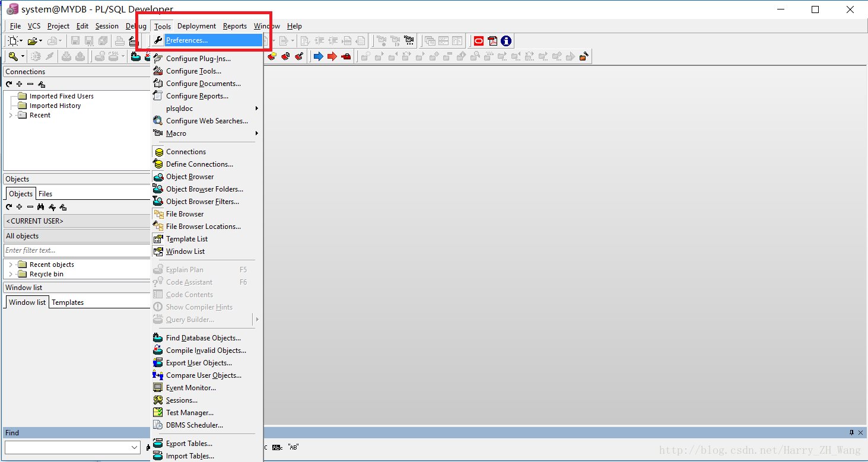Viewport: 868px width, 462px height.
Task: Click the briefcase wrench icon on toolbar right end
Action: click(584, 56)
